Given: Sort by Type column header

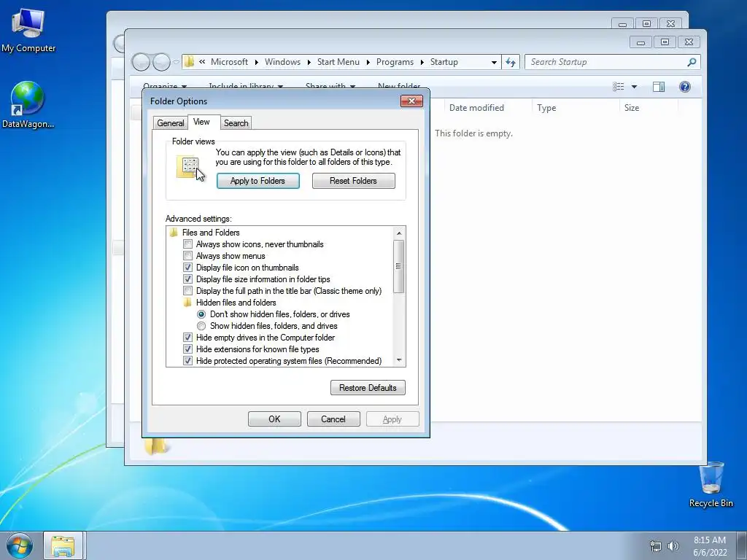Looking at the screenshot, I should click(546, 108).
